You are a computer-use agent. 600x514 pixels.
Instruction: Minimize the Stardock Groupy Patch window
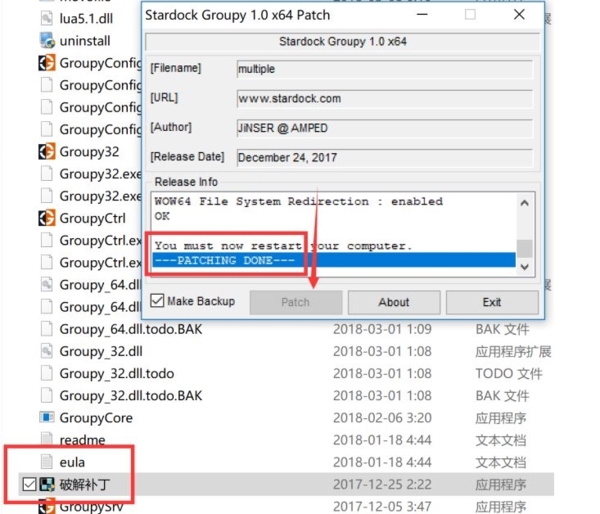tap(422, 15)
